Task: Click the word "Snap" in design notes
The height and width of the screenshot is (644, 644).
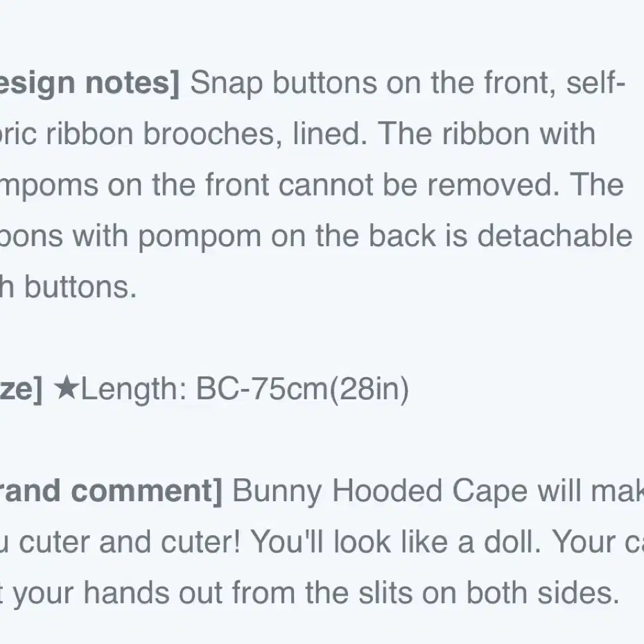Action: click(x=226, y=83)
